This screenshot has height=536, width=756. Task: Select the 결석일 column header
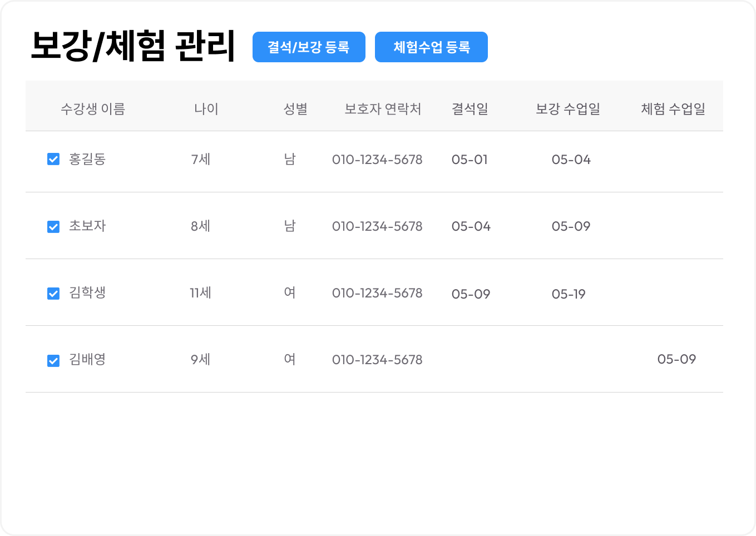point(470,108)
